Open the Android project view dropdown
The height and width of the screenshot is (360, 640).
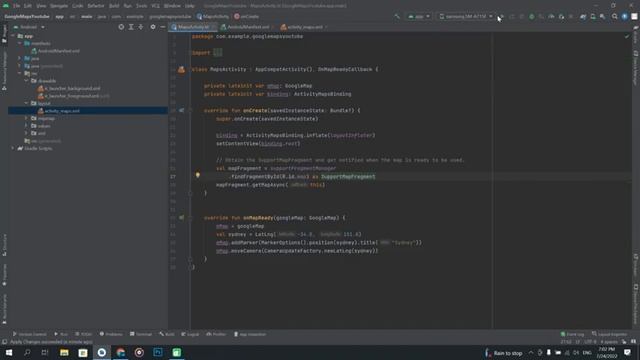(x=29, y=27)
